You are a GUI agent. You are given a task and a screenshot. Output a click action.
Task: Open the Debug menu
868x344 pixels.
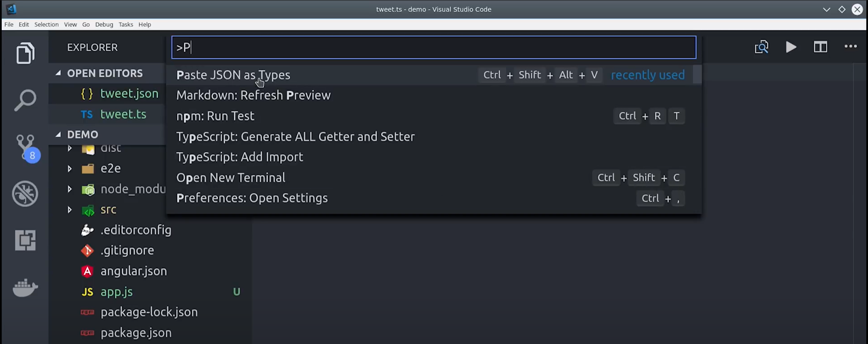coord(104,24)
